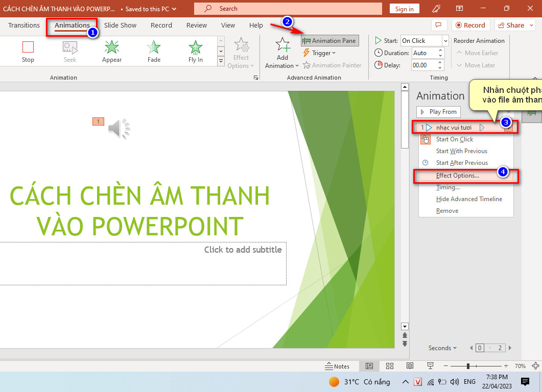Expand the animation gallery More arrow

(221, 61)
